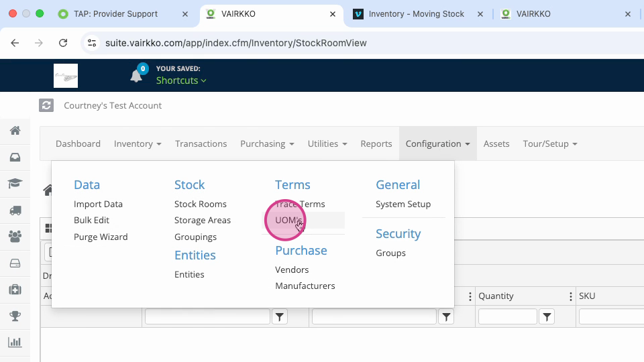
Task: Open the Import Data link
Action: click(x=98, y=204)
